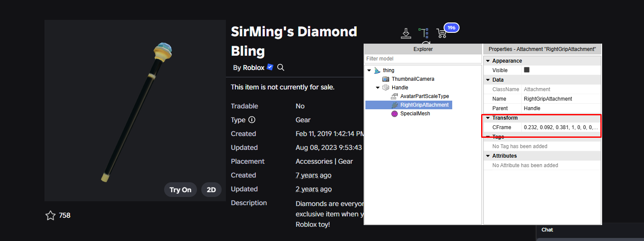The height and width of the screenshot is (241, 644).
Task: Select ThumbnailCamera in the explorer tree
Action: coord(413,79)
